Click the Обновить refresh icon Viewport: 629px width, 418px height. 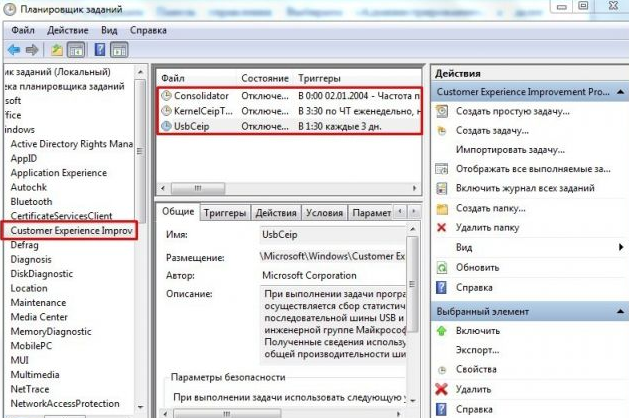(441, 268)
